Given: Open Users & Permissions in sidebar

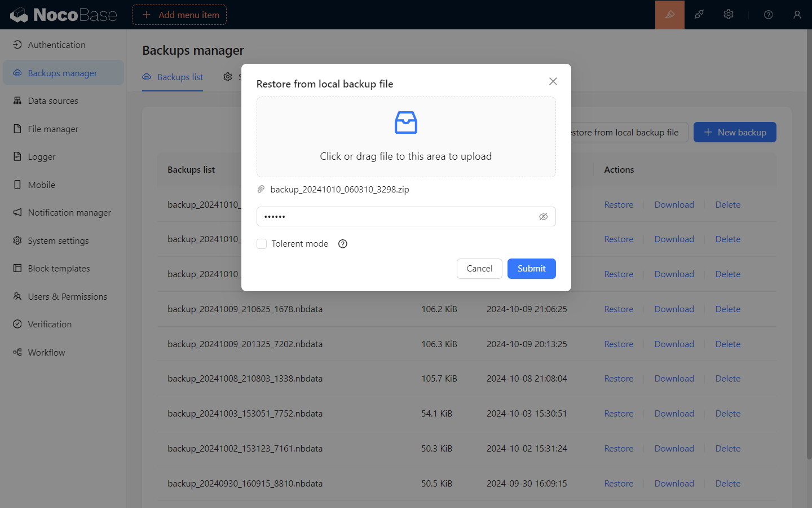Looking at the screenshot, I should 67,296.
